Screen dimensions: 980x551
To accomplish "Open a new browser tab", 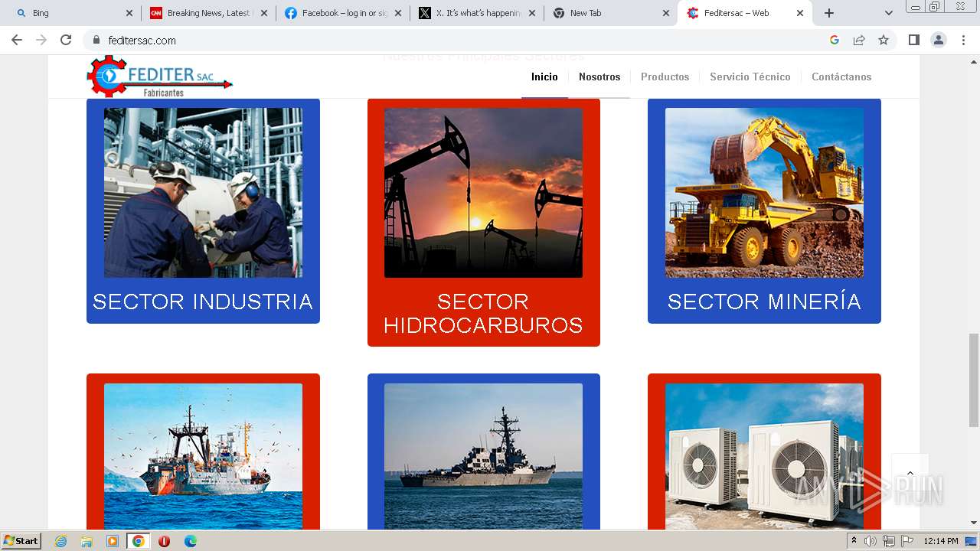I will (x=829, y=13).
